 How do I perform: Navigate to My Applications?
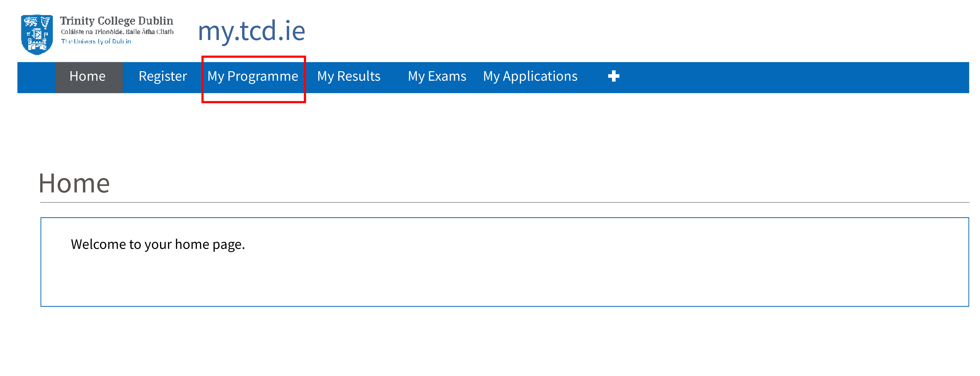(x=530, y=77)
